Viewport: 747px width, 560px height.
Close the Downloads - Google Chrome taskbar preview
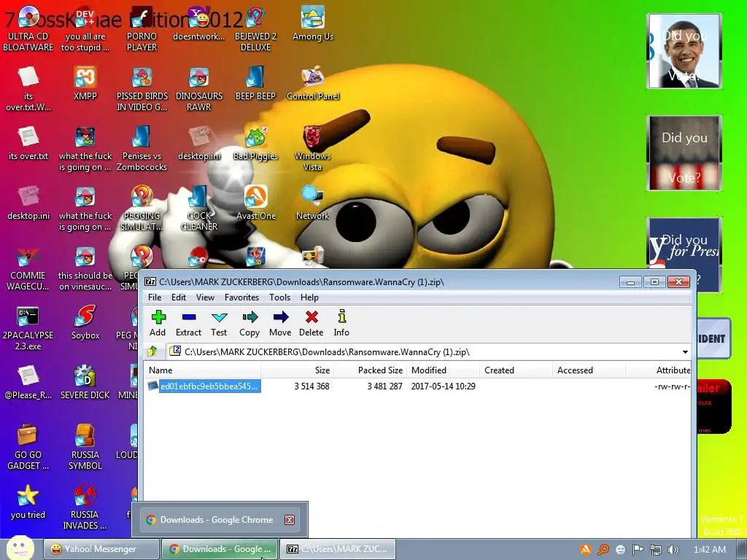(289, 520)
